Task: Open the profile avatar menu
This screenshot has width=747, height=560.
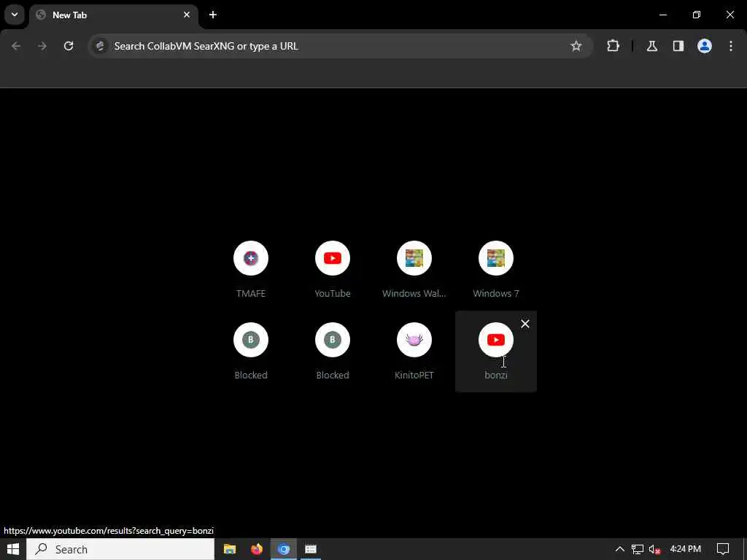Action: click(705, 46)
